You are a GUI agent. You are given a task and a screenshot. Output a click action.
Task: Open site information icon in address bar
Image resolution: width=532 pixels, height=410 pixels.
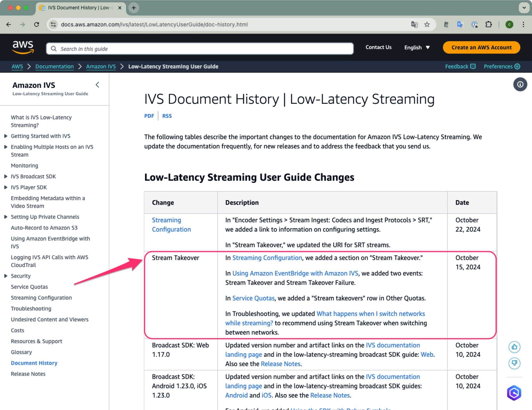pos(53,24)
